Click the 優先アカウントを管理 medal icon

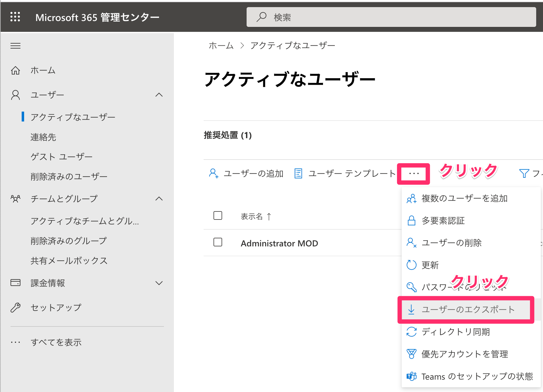[412, 354]
